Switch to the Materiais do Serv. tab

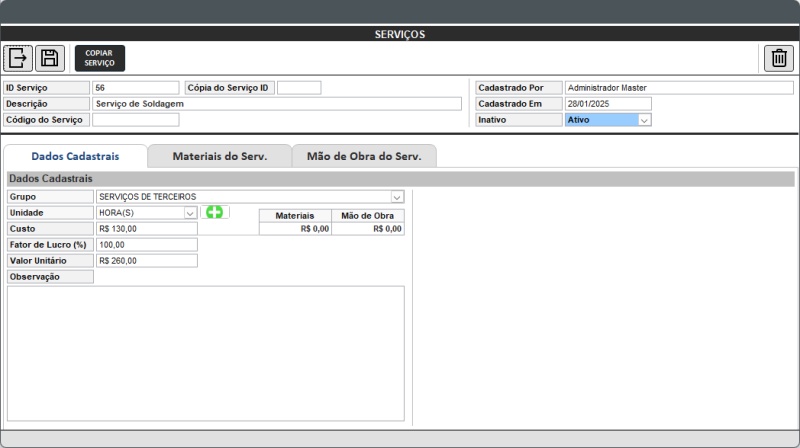pos(219,156)
